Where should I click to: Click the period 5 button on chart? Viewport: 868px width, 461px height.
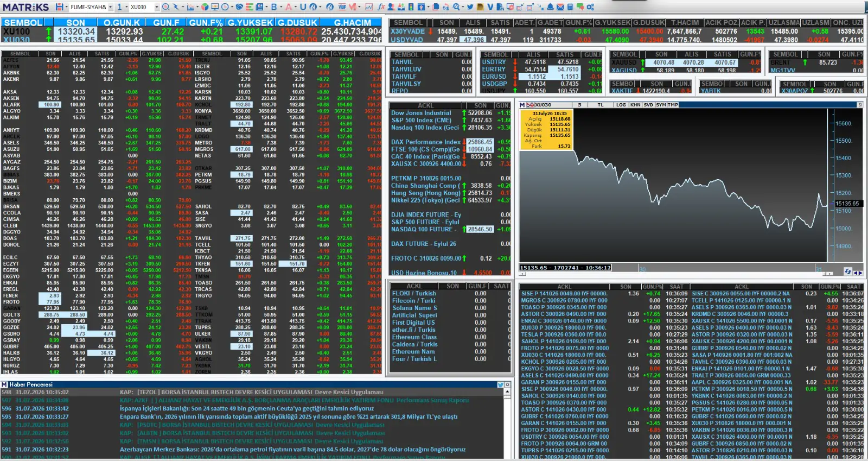579,105
